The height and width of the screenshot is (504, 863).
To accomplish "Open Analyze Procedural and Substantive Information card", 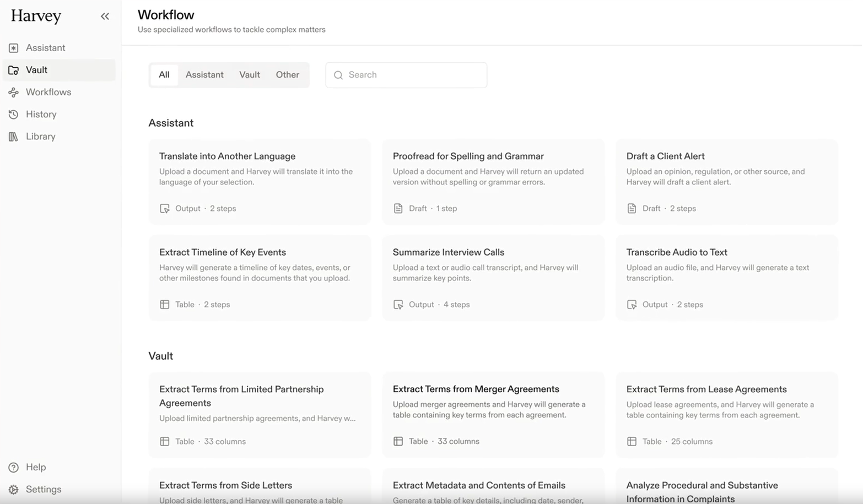I will click(x=727, y=486).
